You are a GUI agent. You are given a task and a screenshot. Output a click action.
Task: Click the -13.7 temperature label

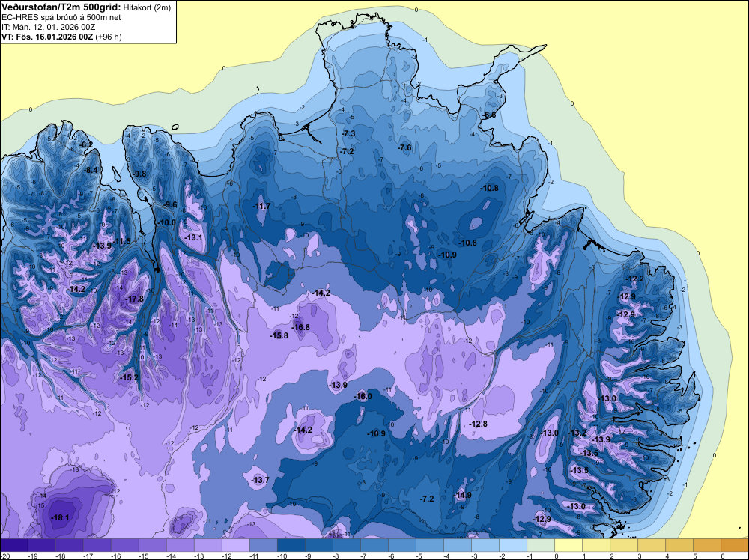[x=260, y=480]
